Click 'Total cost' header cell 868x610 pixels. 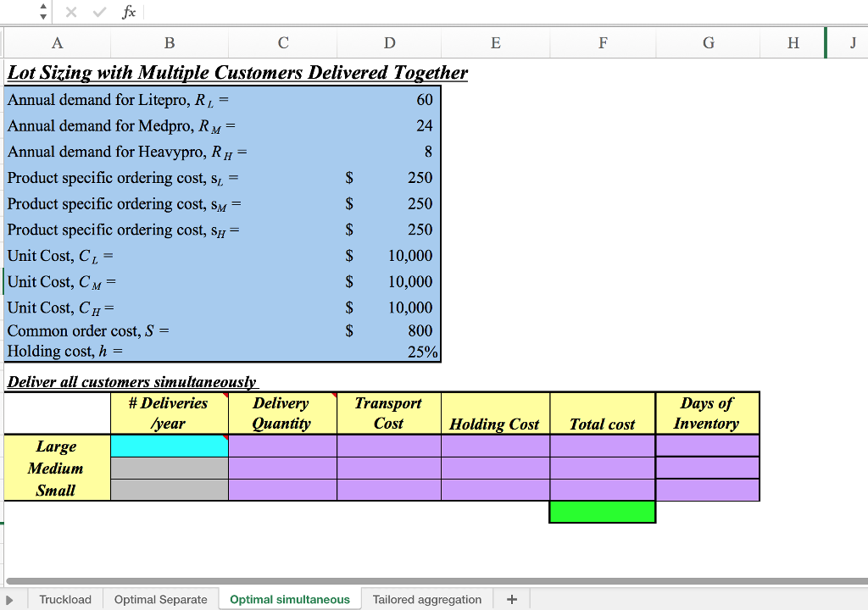tap(603, 413)
